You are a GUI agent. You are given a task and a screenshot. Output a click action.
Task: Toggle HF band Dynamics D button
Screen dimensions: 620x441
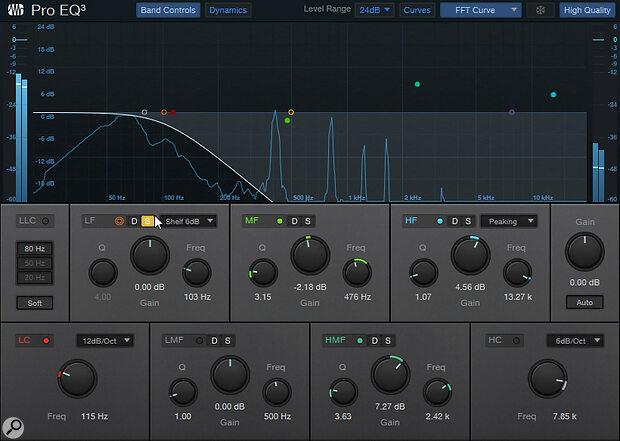coord(455,221)
